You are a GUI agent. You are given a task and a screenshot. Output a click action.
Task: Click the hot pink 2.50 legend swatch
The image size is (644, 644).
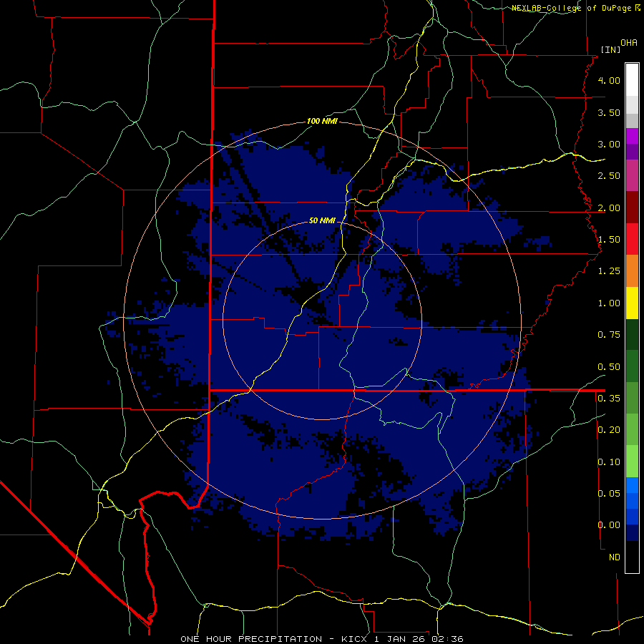pyautogui.click(x=632, y=175)
